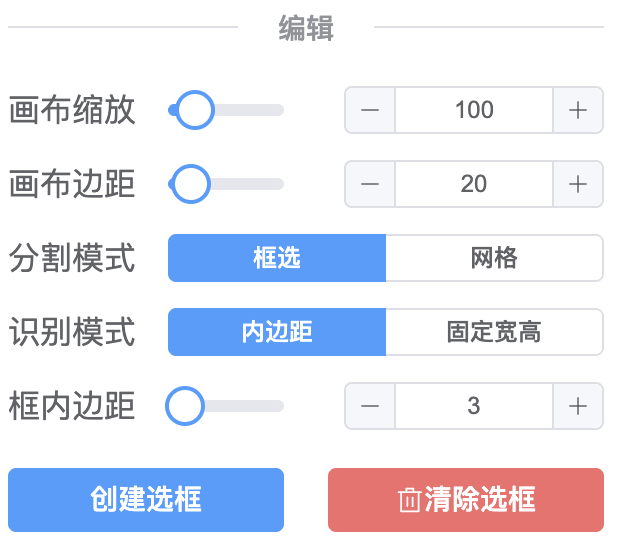Image resolution: width=620 pixels, height=554 pixels.
Task: Click the 框内边距 slider handle
Action: [x=185, y=406]
